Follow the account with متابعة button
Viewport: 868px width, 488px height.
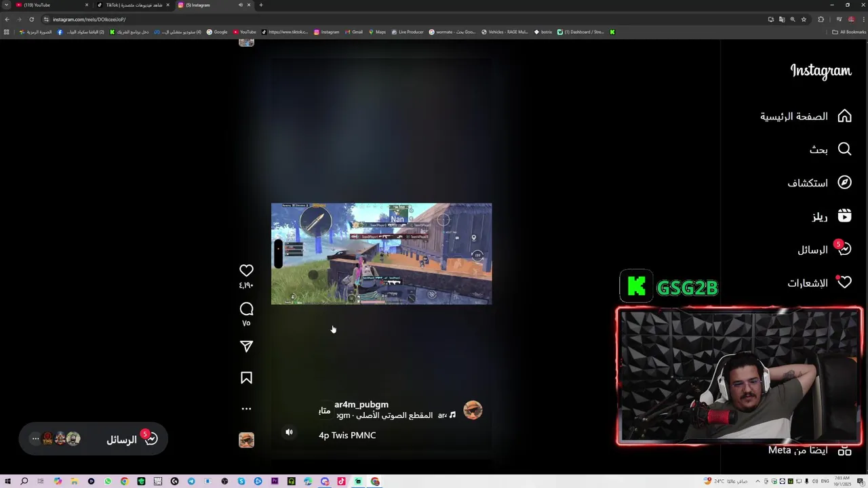coord(325,411)
